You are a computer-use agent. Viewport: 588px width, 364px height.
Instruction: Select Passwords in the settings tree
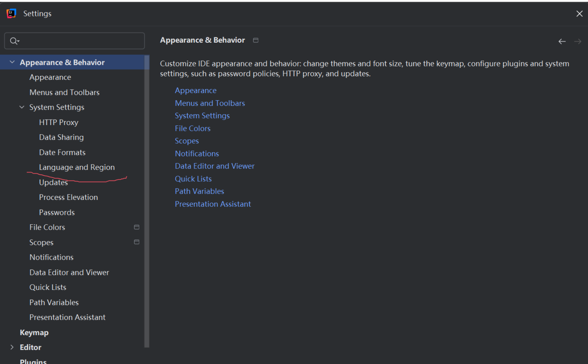click(x=57, y=213)
